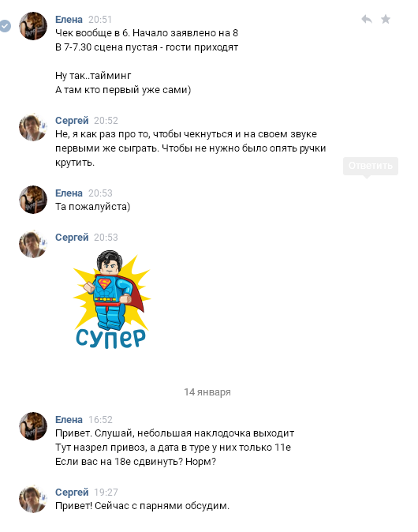The width and height of the screenshot is (418, 532).
Task: Click the 20:52 timestamp on Сергей's message
Action: click(106, 121)
